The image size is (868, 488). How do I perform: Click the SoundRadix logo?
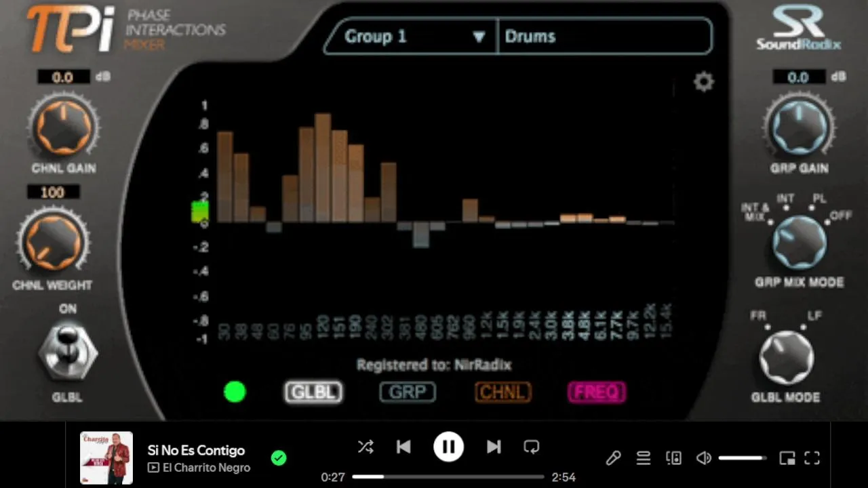coord(799,28)
